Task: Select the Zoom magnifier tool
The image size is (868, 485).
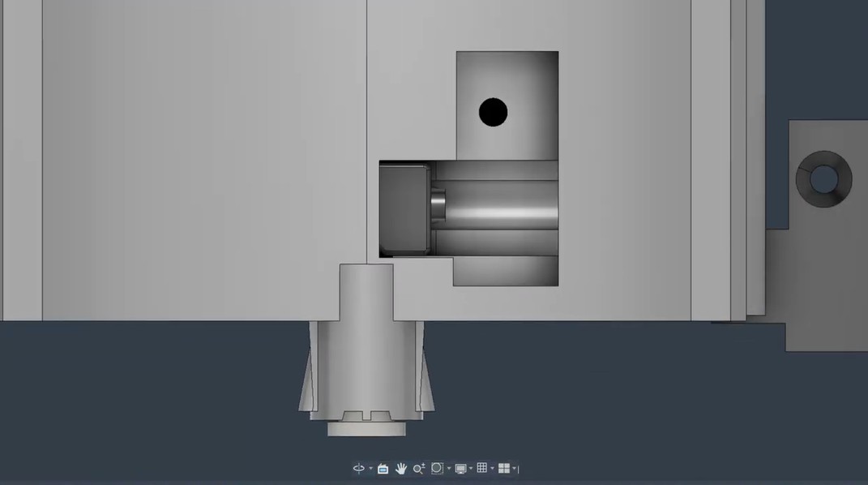Action: coord(419,469)
